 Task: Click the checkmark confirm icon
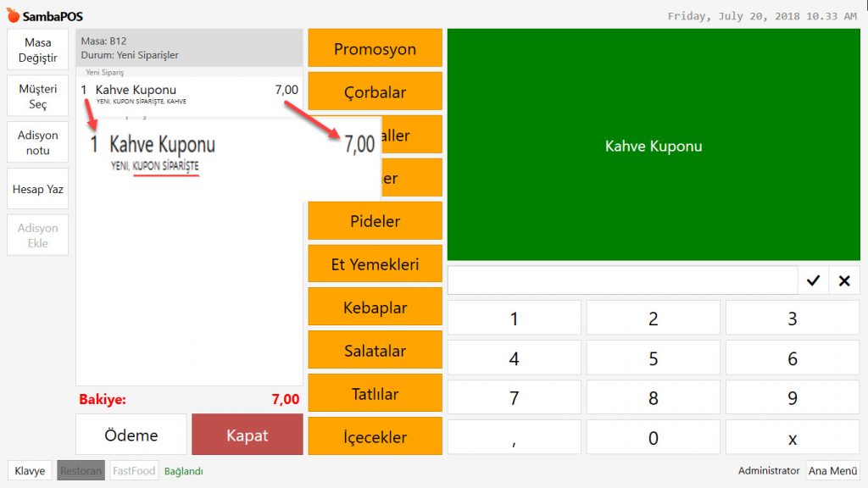tap(813, 280)
